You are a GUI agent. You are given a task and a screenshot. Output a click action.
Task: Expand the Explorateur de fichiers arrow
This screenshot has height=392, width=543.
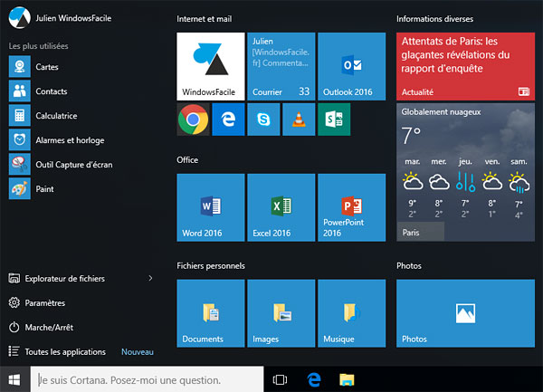(150, 278)
